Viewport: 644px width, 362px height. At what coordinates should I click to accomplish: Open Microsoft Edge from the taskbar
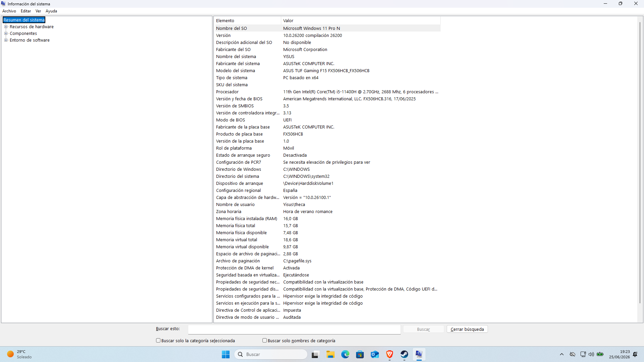point(345,354)
